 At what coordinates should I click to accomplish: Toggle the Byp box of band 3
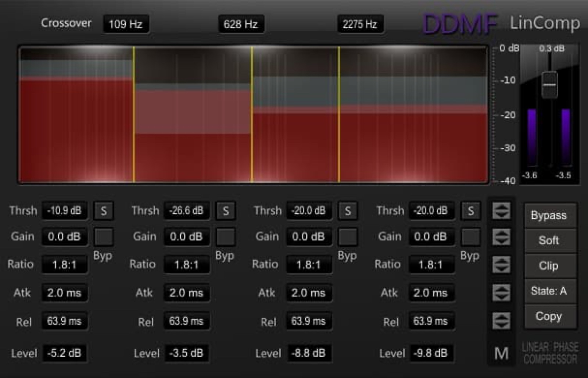(348, 237)
